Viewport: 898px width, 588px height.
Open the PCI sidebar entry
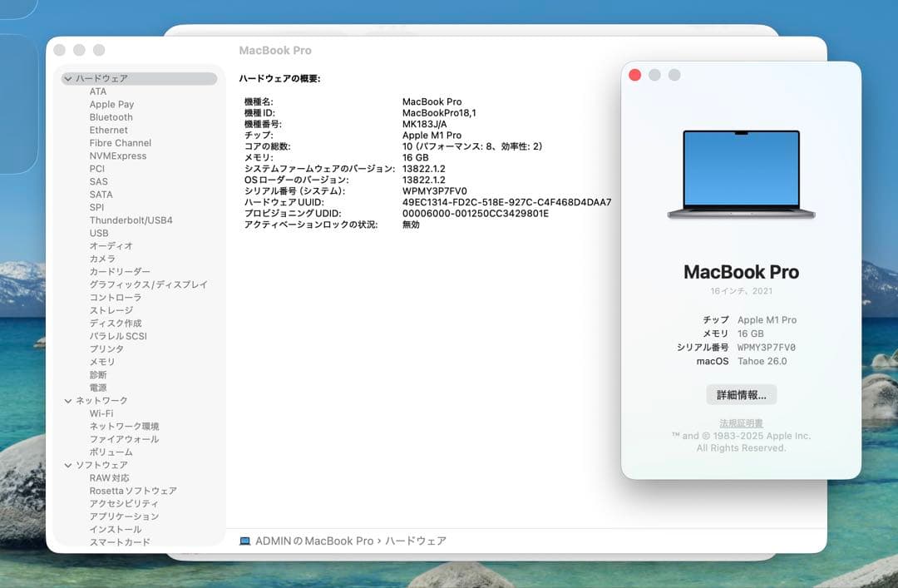click(96, 169)
